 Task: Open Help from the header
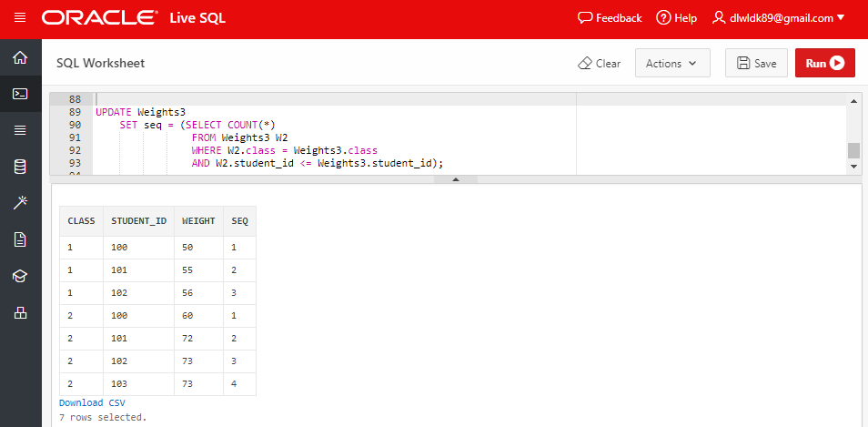[x=676, y=17]
